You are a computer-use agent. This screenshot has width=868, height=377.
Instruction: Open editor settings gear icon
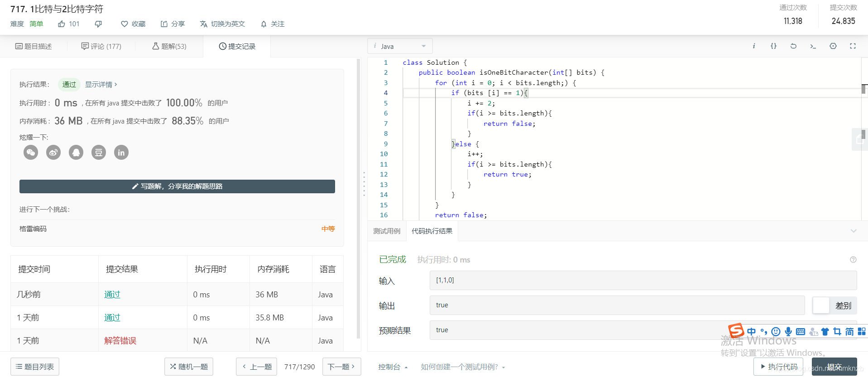coord(833,46)
